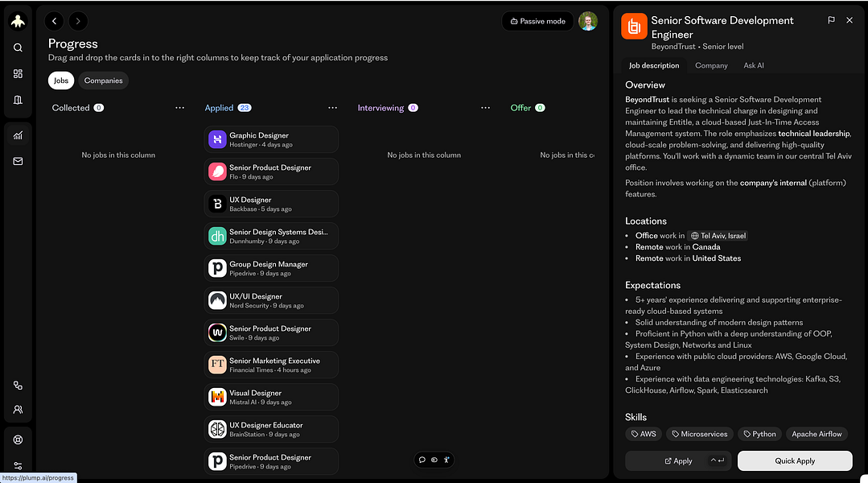Viewport: 868px width, 483px height.
Task: Open the Plump logo home icon
Action: pyautogui.click(x=18, y=21)
